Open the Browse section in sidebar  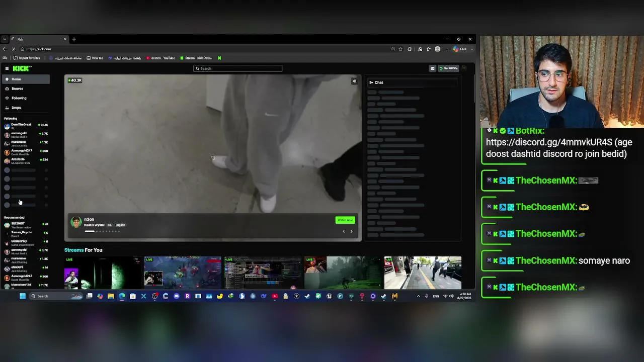(x=26, y=88)
